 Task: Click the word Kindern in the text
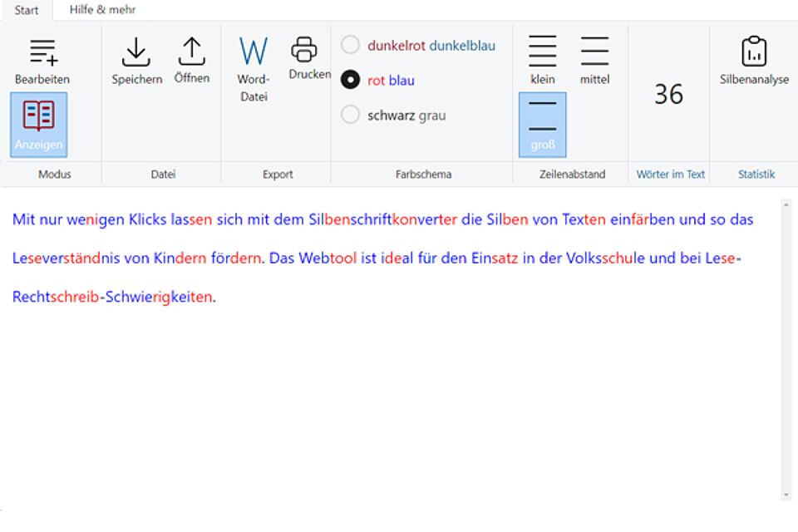[180, 259]
